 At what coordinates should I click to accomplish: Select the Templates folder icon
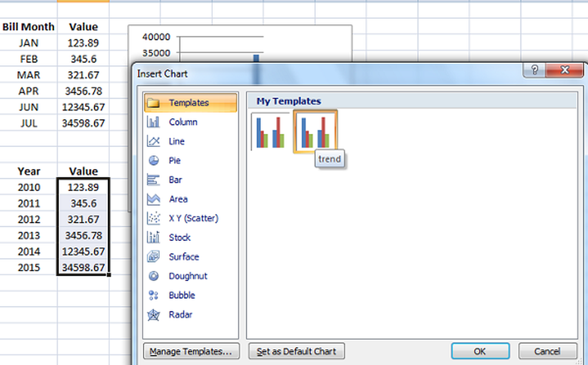[154, 103]
